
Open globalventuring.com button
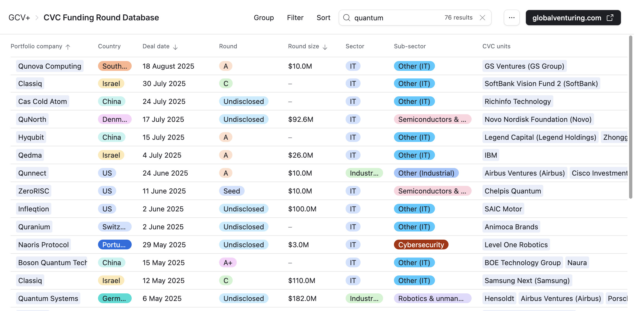pyautogui.click(x=567, y=18)
